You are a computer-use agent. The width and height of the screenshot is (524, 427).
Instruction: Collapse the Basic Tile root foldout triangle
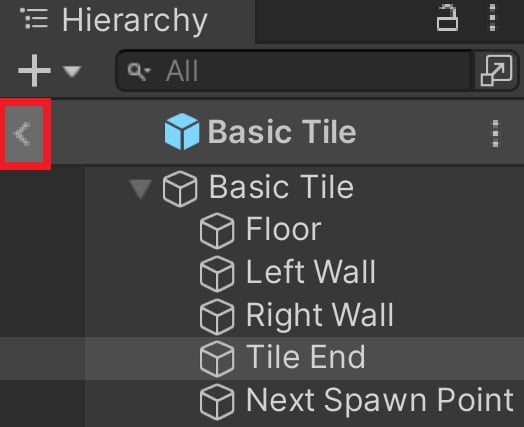coord(140,189)
